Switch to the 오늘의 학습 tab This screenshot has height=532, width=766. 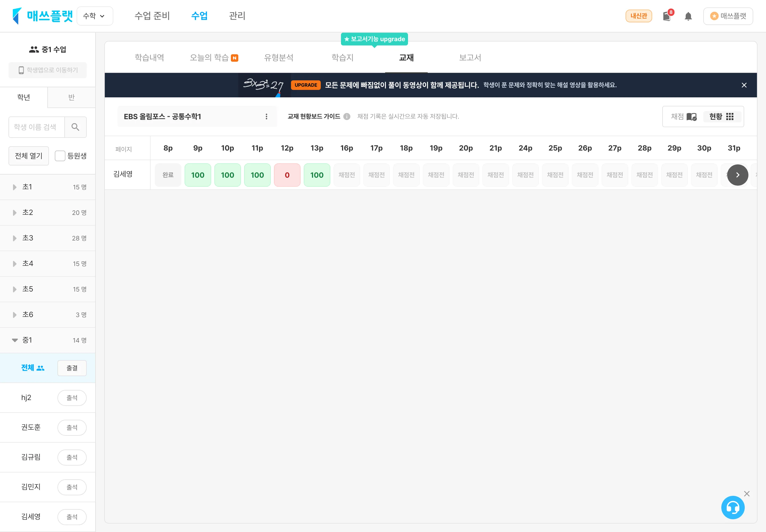(x=214, y=58)
